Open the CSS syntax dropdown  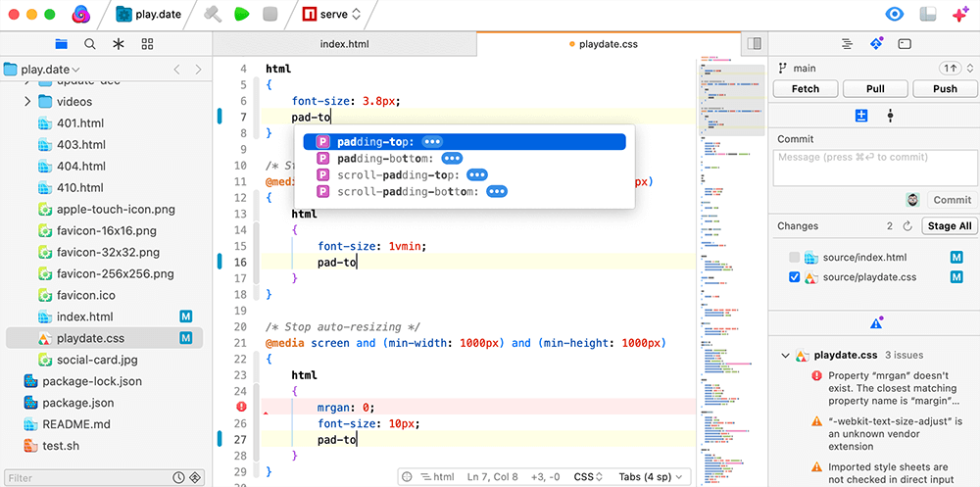click(588, 476)
